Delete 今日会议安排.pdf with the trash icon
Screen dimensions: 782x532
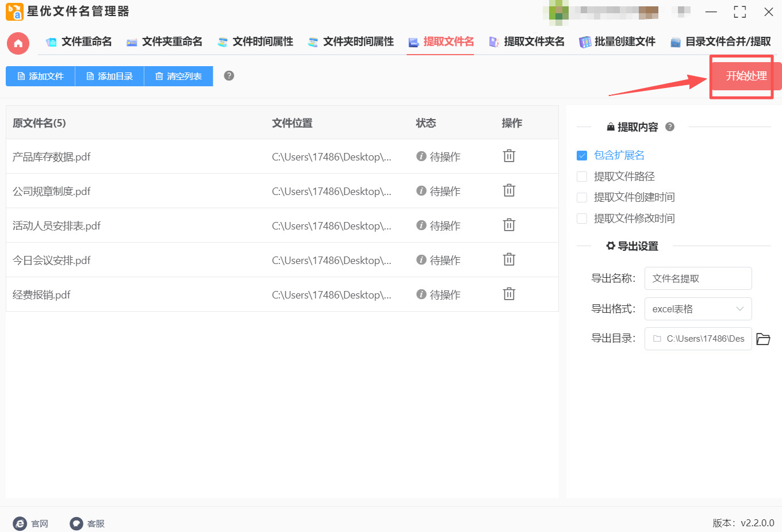click(509, 259)
